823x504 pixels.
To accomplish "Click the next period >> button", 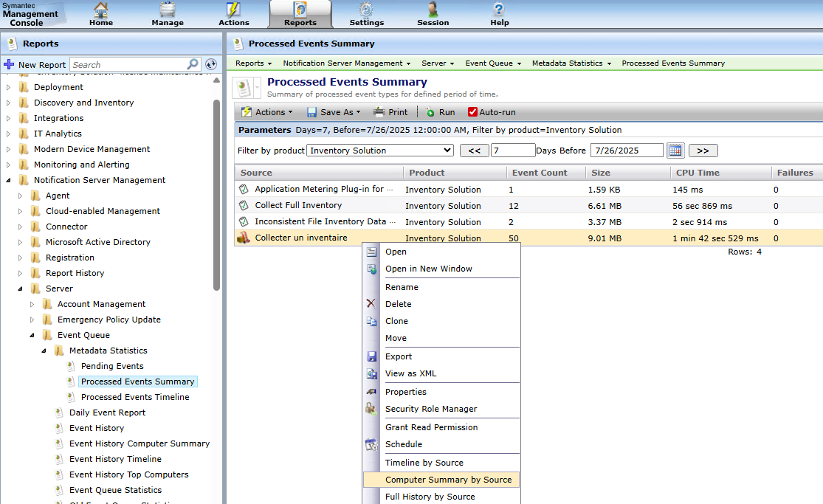I will click(x=703, y=151).
